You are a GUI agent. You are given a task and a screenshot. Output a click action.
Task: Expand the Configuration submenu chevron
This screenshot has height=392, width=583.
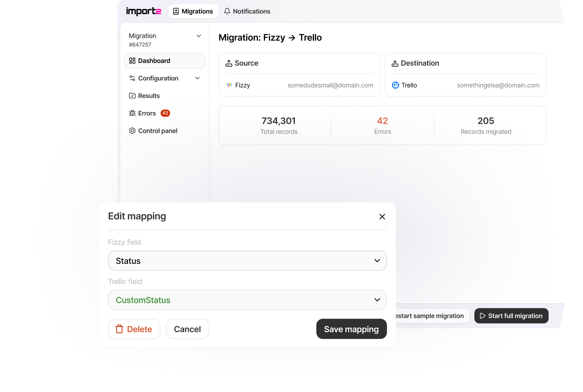(198, 78)
